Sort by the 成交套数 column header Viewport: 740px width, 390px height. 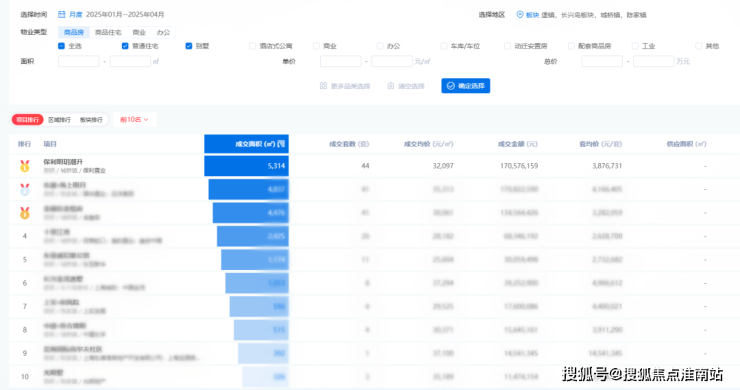point(349,144)
